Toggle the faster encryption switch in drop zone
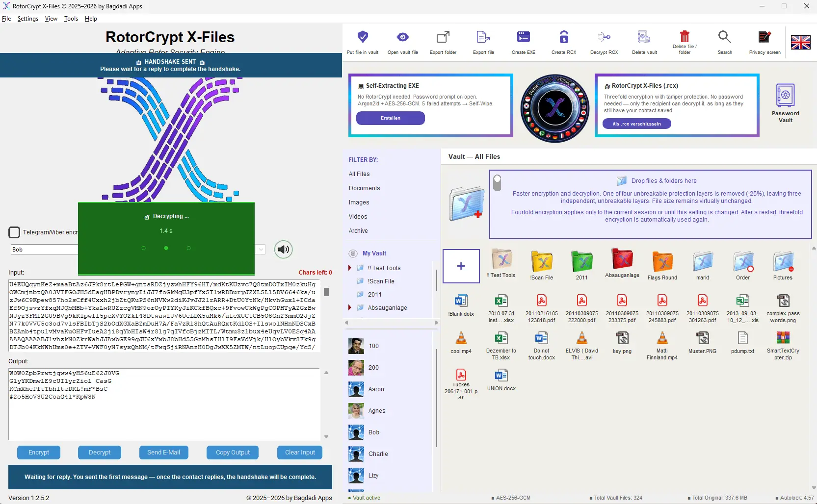The width and height of the screenshot is (817, 504). point(497,183)
